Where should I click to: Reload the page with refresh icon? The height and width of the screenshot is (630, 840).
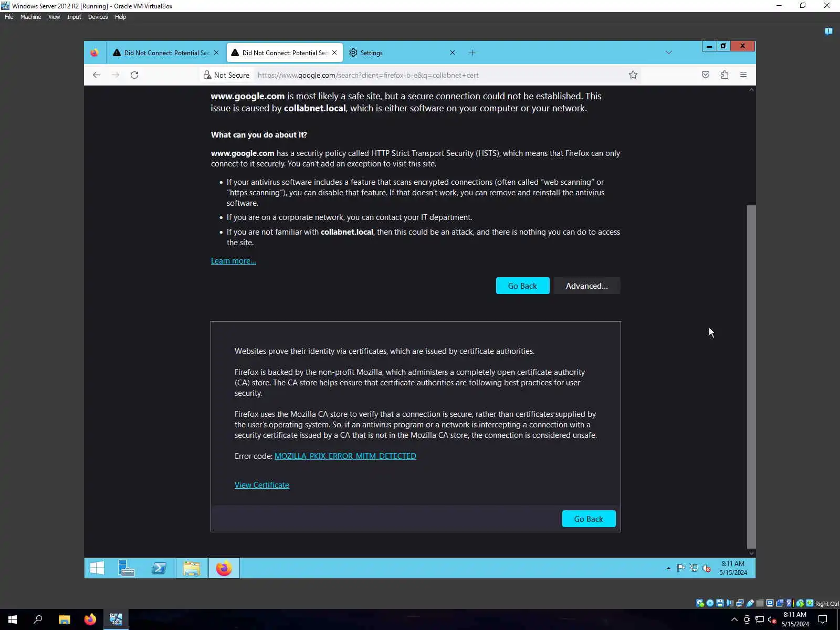click(134, 75)
